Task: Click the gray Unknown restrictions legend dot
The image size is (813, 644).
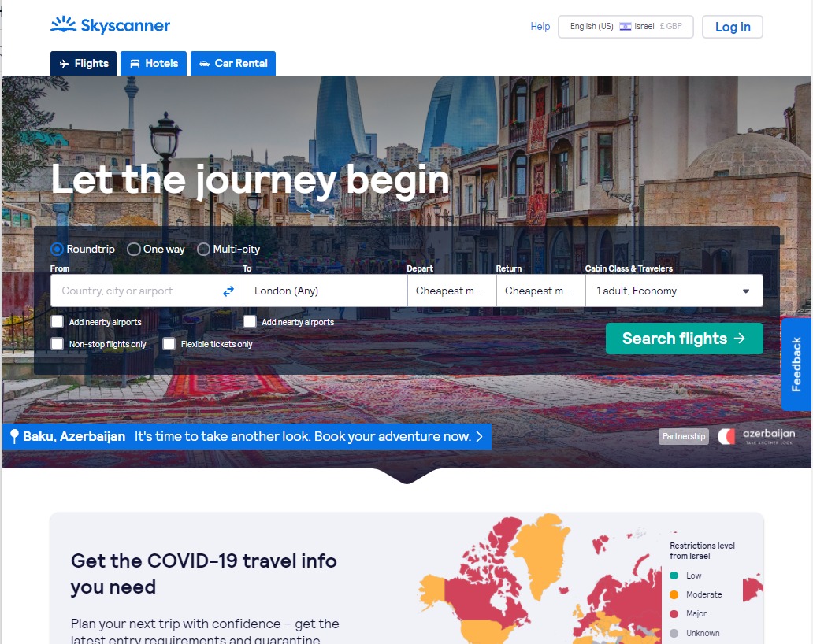Action: [674, 633]
